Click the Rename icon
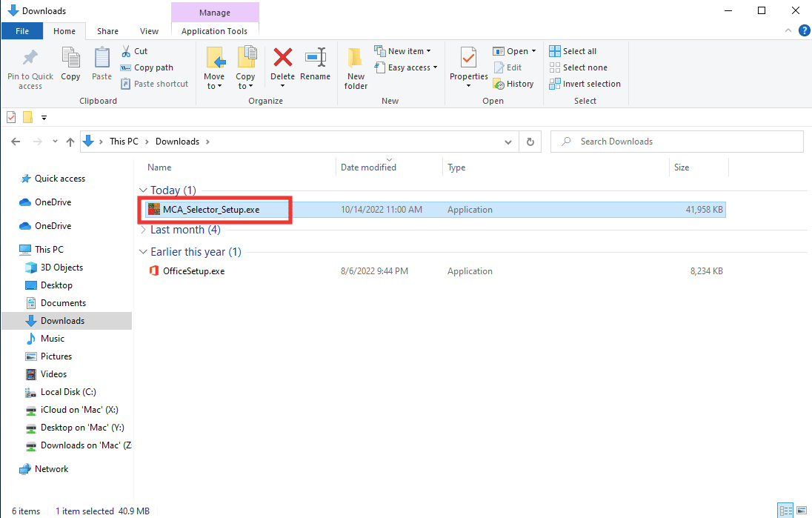812x518 pixels. 316,58
